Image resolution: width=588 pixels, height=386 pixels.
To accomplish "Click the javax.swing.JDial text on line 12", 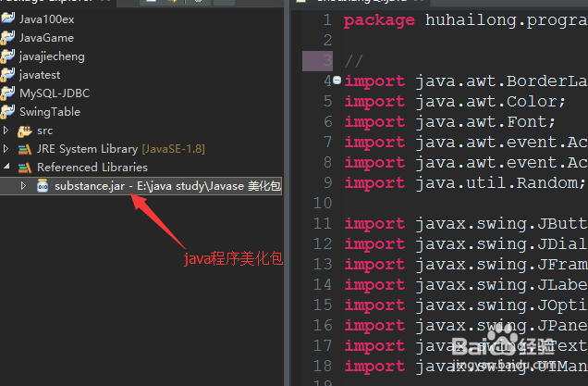I will 501,244.
